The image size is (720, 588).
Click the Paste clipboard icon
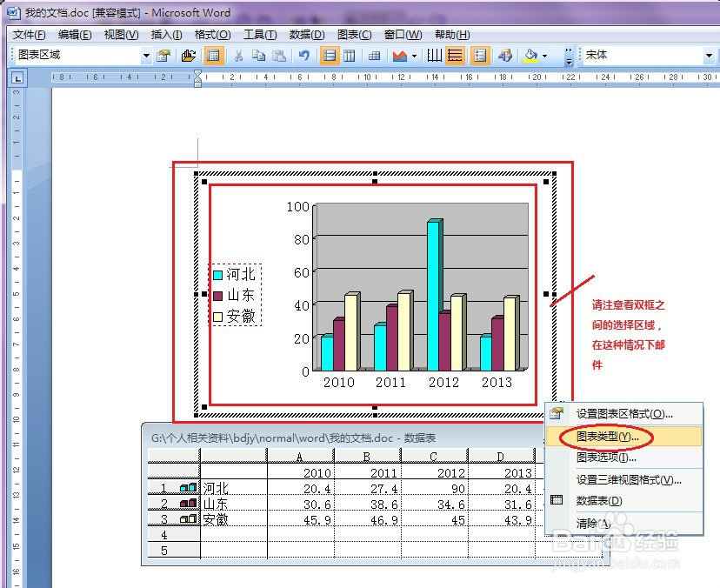tap(279, 56)
